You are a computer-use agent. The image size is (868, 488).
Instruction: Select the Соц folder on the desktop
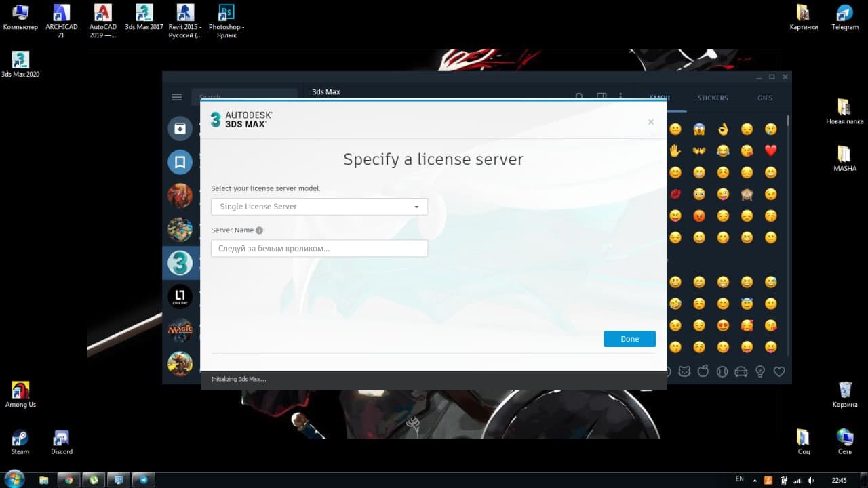tap(804, 442)
